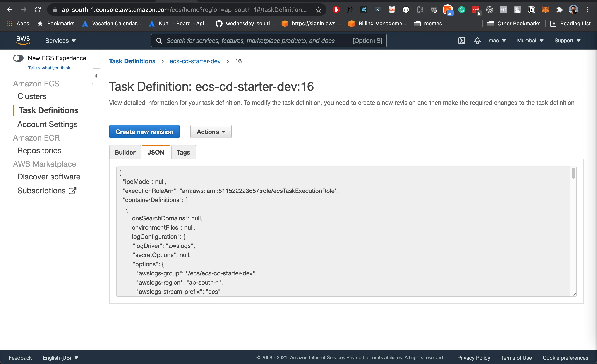Image resolution: width=597 pixels, height=364 pixels.
Task: Open Clusters in the sidebar
Action: [32, 96]
